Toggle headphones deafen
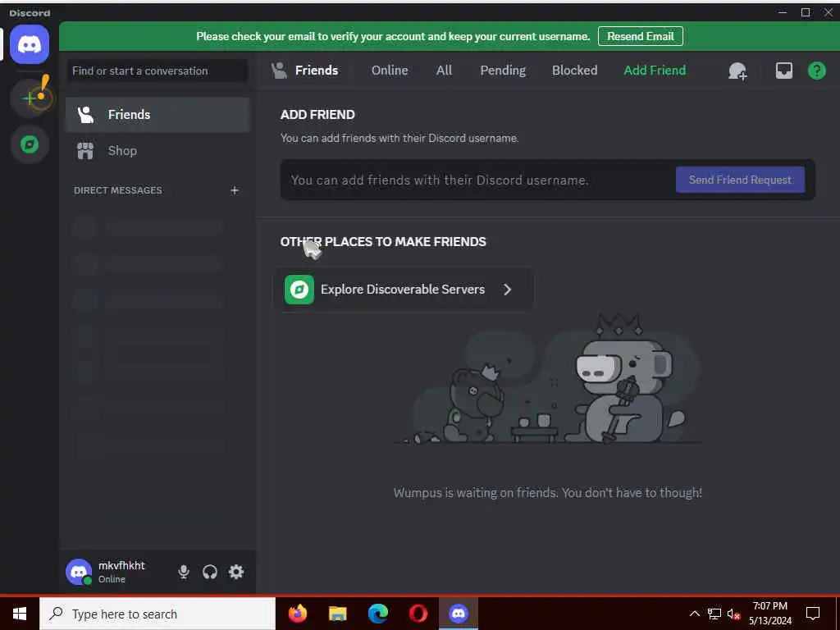 pos(210,572)
